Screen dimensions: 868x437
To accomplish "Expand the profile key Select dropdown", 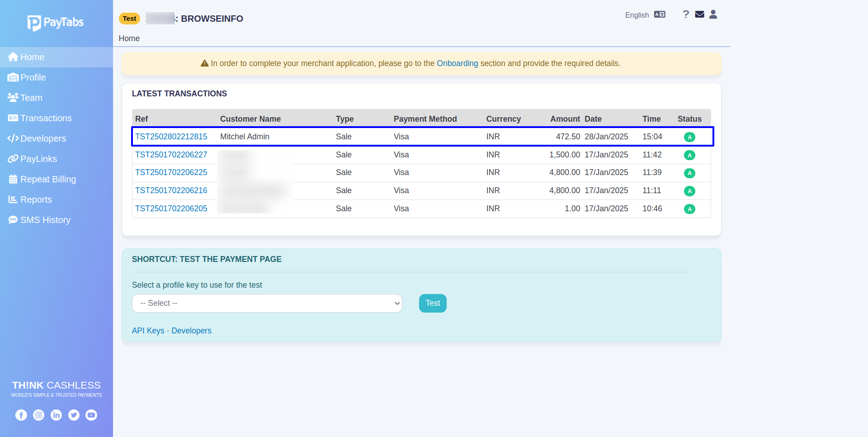I will (x=267, y=303).
